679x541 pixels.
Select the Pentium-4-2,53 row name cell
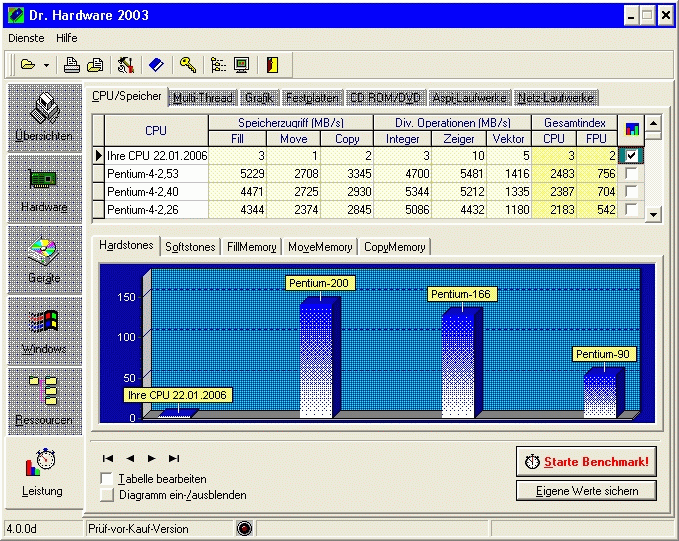(156, 174)
